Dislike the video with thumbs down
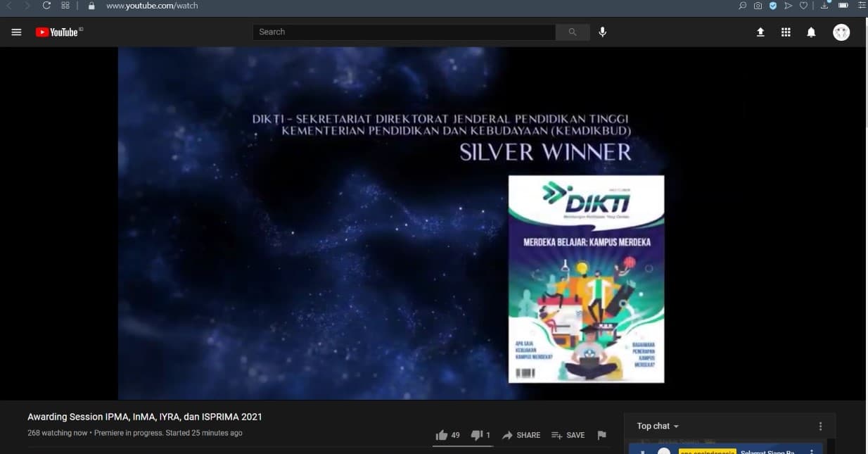 (x=478, y=435)
